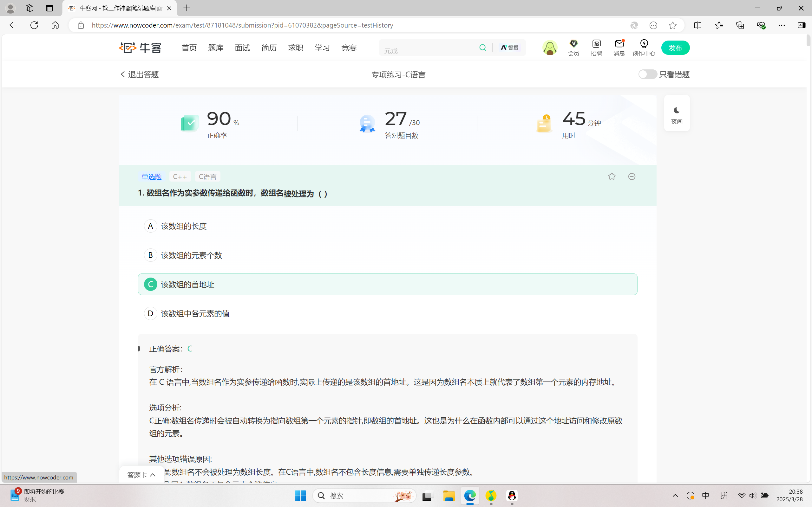Collapse the 答题卡 panel chevron

point(152,474)
